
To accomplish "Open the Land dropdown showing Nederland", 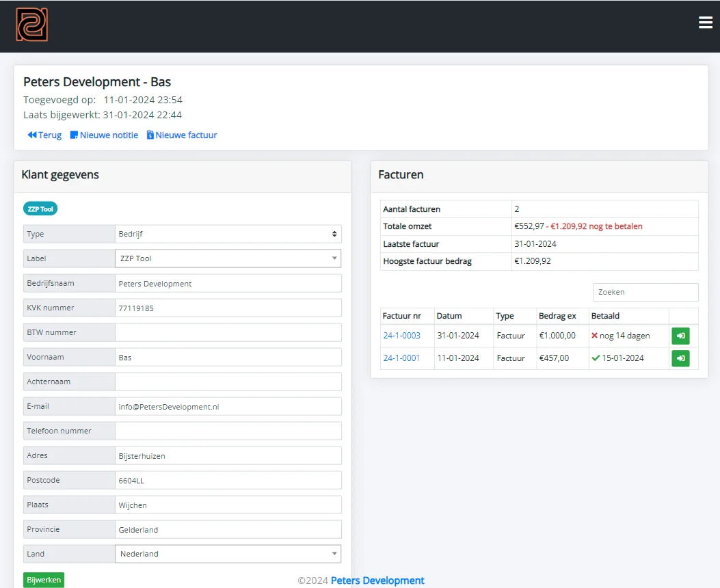I will [227, 554].
